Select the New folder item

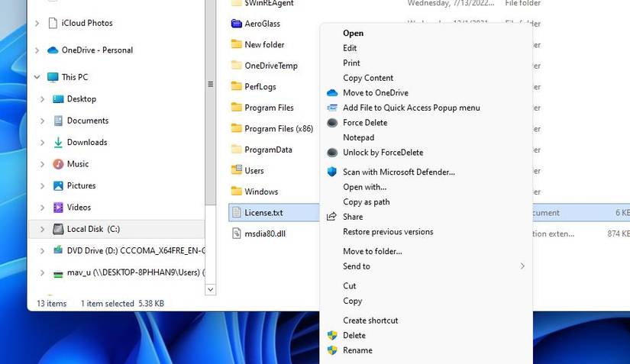click(x=264, y=44)
